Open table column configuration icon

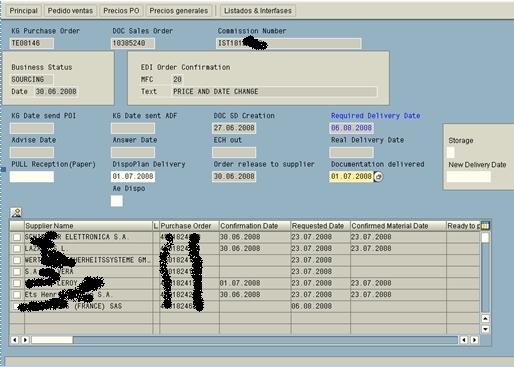point(485,226)
